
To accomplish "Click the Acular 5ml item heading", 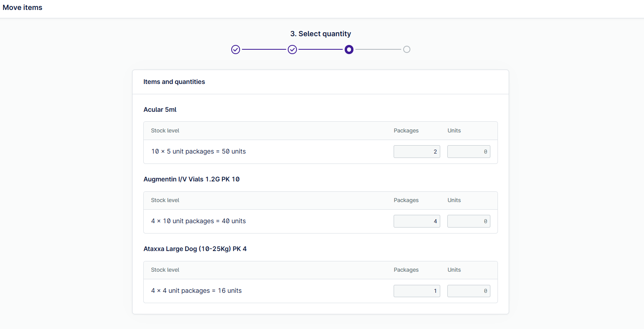I will [x=160, y=109].
